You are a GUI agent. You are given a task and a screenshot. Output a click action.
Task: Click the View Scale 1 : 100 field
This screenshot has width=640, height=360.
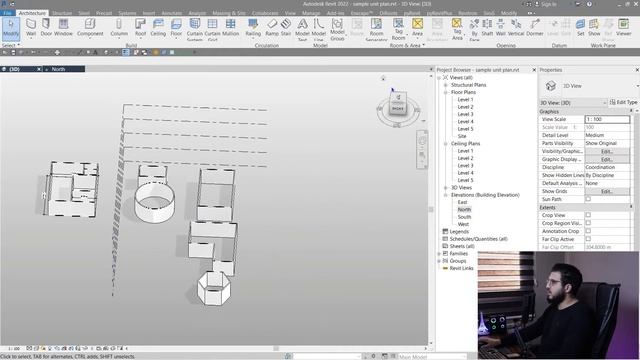607,119
